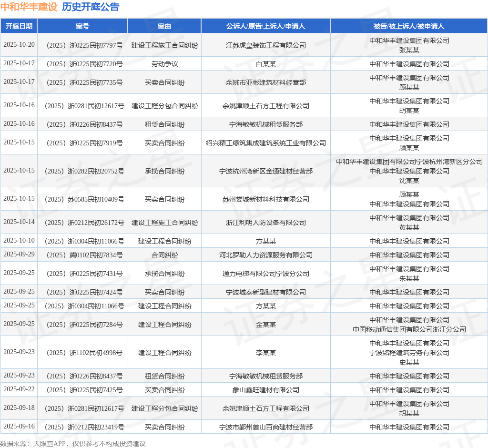This screenshot has height=448, width=488.
Task: Click defendant 朱某某
Action: click(x=409, y=279)
